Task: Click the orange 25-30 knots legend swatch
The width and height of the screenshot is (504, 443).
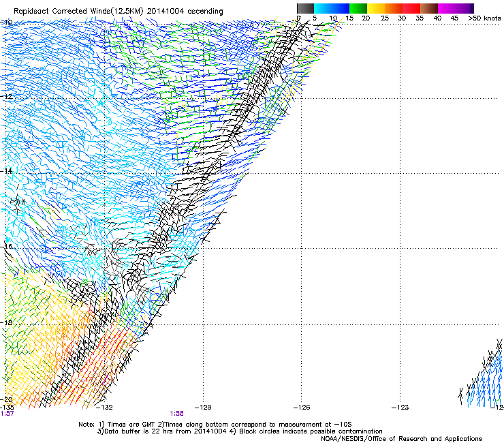Action: (394, 8)
